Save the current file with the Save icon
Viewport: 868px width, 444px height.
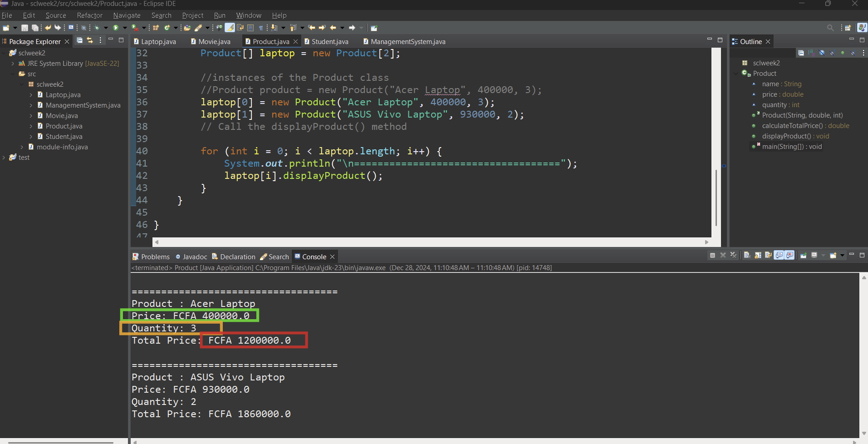coord(25,28)
